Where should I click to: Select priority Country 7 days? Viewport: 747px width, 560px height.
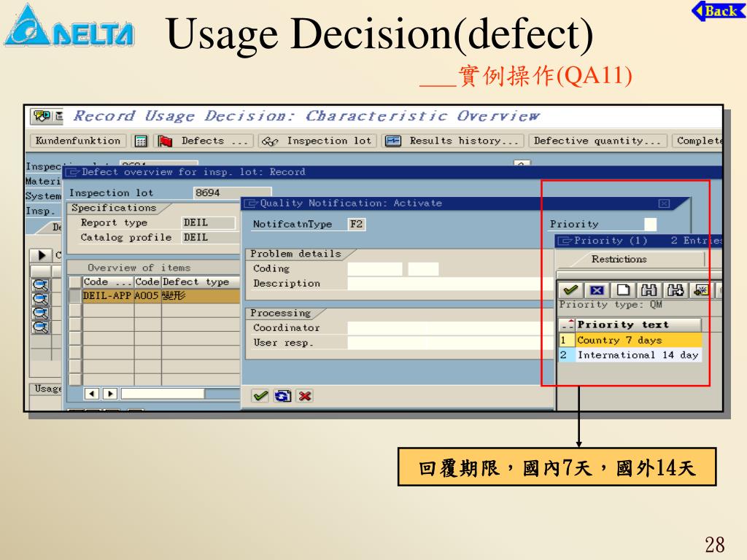[630, 340]
